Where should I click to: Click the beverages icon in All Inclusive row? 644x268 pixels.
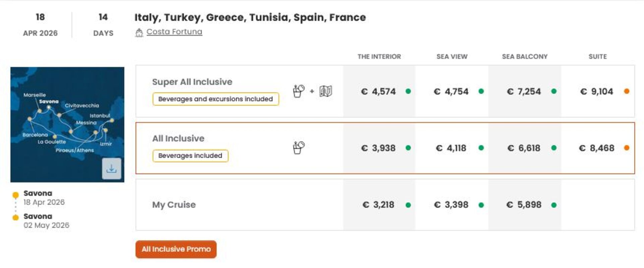298,147
